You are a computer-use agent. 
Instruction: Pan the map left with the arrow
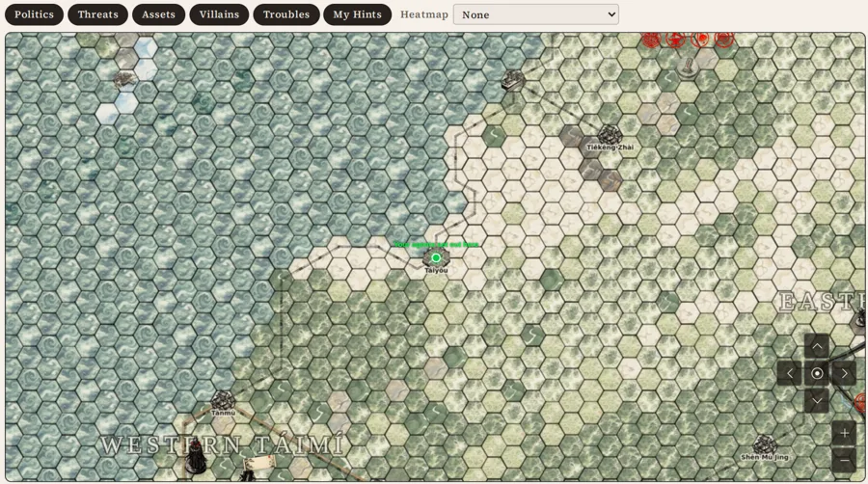click(x=790, y=374)
